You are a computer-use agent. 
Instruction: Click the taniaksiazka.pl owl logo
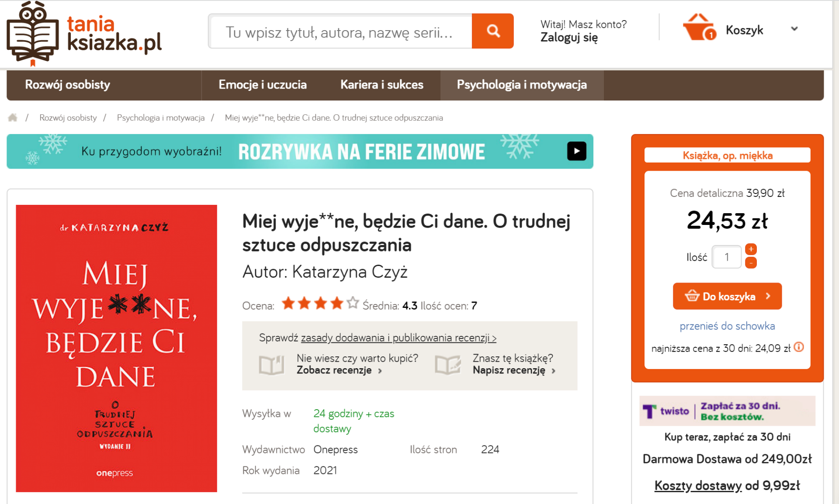coord(84,34)
